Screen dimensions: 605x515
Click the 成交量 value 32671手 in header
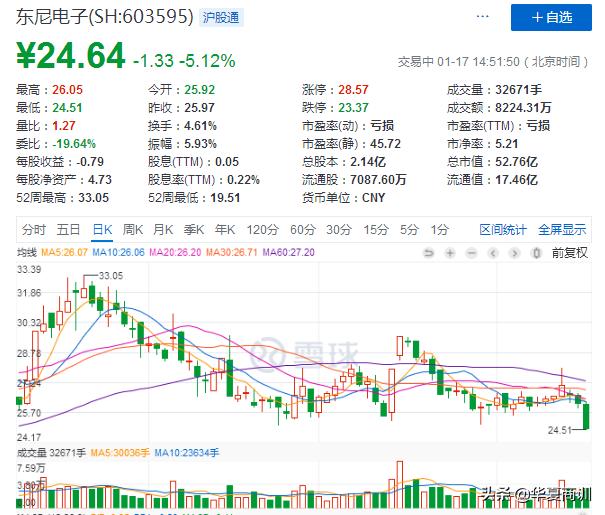coord(519,89)
